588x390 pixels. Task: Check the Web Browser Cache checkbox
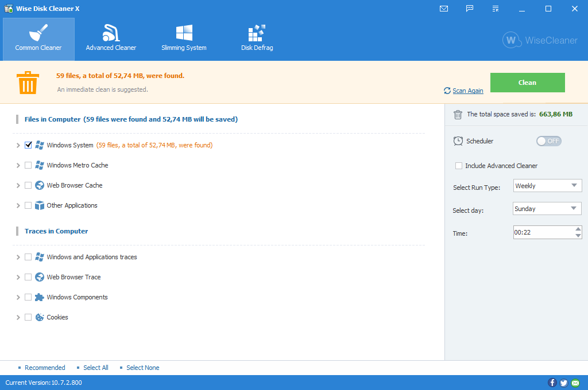28,185
